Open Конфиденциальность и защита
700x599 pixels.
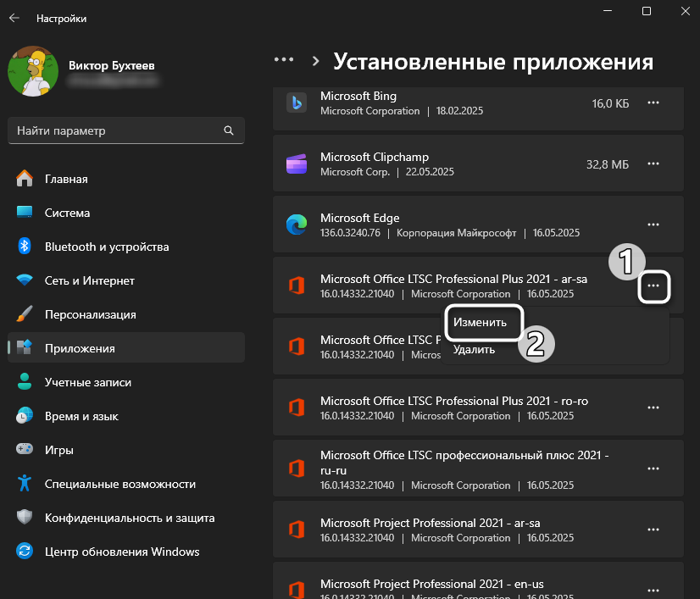tap(126, 518)
